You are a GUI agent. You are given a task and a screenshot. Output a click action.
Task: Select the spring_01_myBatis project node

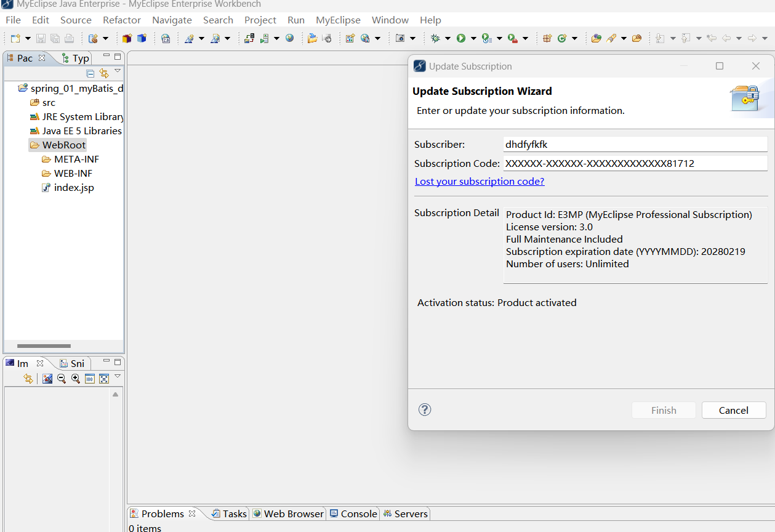coord(71,88)
